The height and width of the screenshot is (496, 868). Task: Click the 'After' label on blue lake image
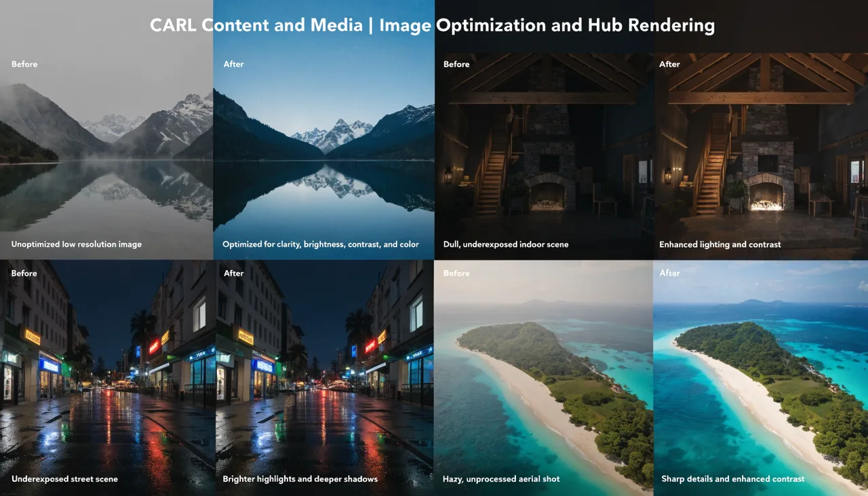[234, 64]
